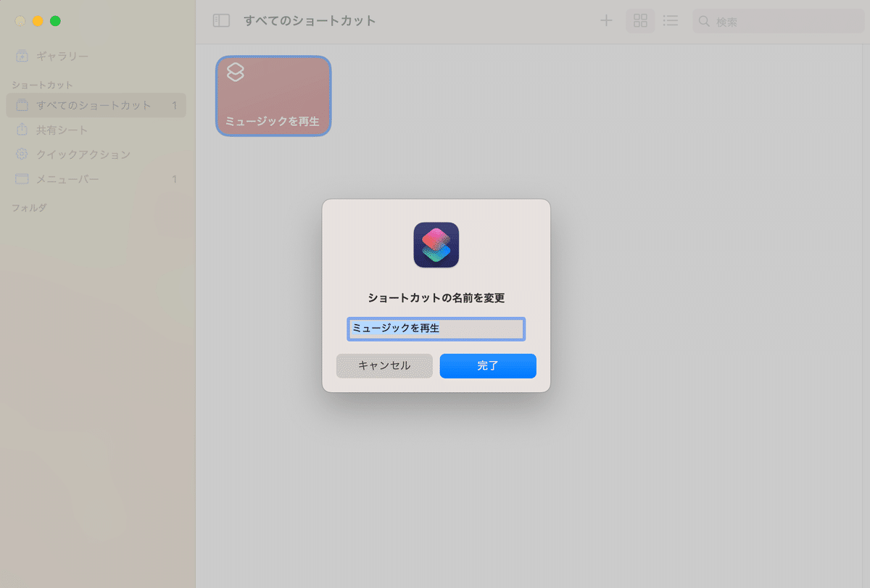This screenshot has width=870, height=588.
Task: Click the メニューバー sidebar icon
Action: point(22,179)
